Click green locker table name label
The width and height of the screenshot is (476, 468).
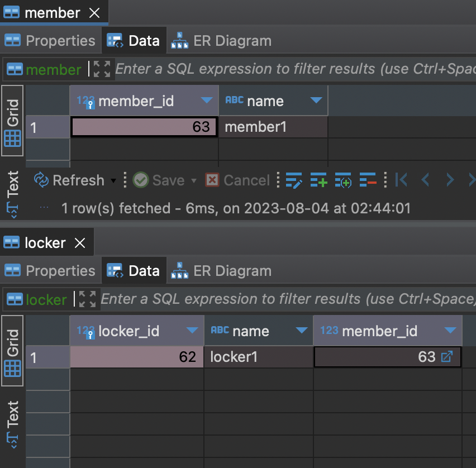pos(46,300)
